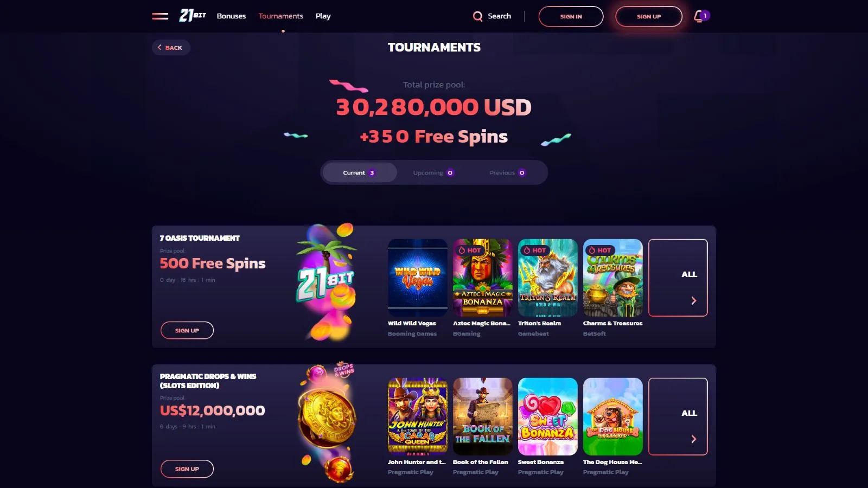Click the Sign Up button in header
Image resolution: width=868 pixels, height=488 pixels.
point(649,16)
